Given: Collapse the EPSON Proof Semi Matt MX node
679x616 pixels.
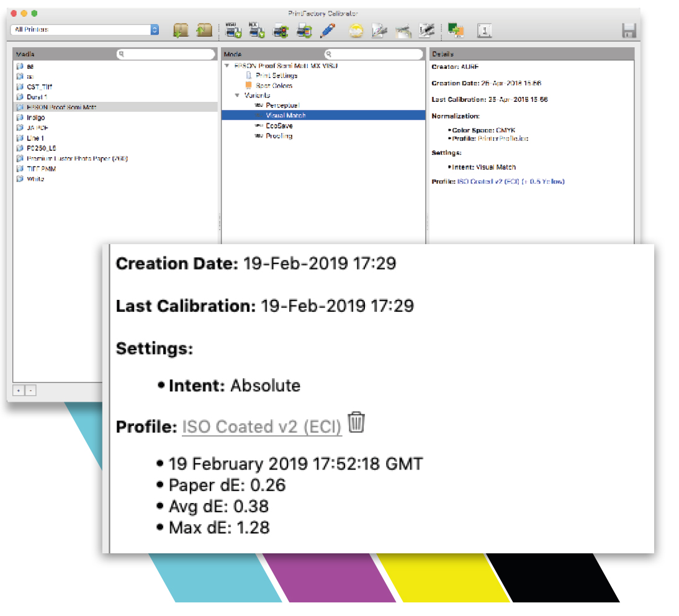Looking at the screenshot, I should [227, 65].
